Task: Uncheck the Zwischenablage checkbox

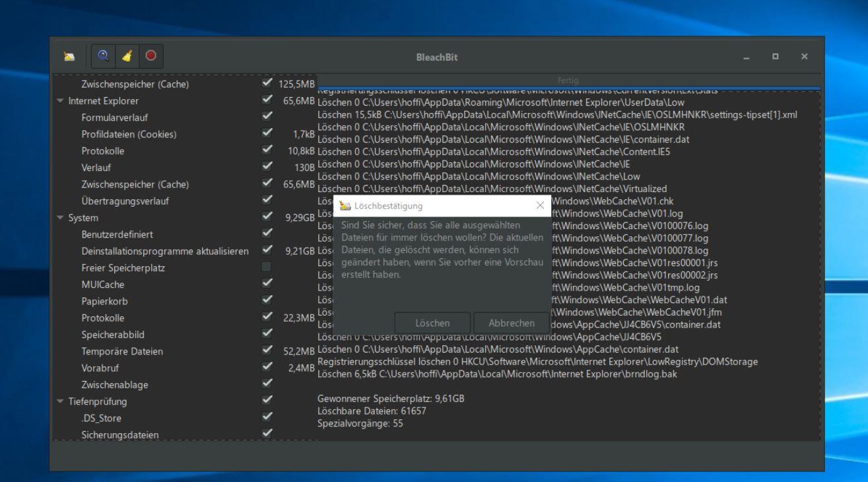Action: [266, 384]
